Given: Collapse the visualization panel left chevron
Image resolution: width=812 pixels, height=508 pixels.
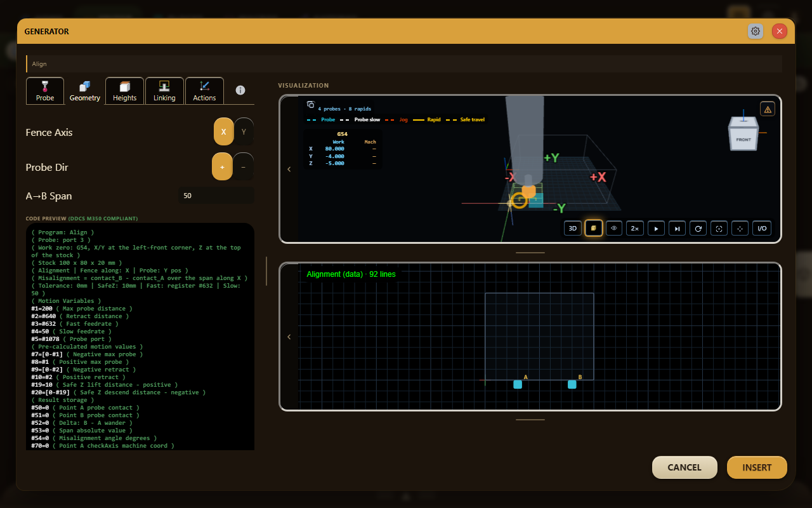Looking at the screenshot, I should click(289, 169).
